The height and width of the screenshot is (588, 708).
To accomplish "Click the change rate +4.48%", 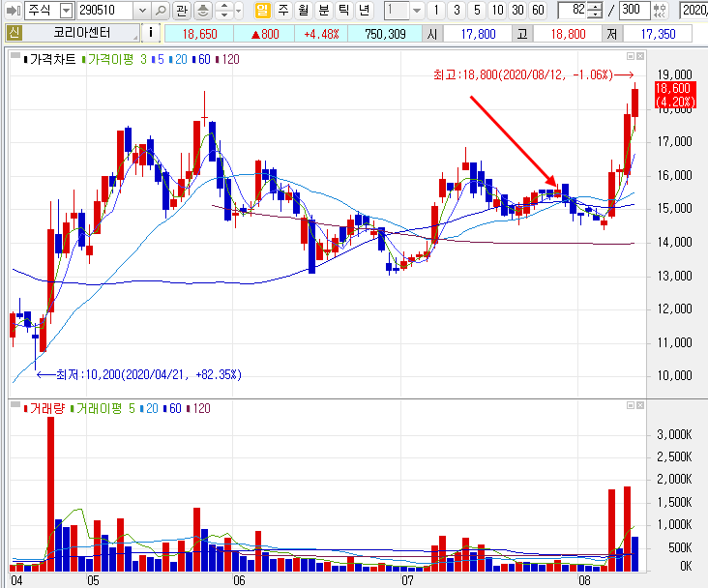I will 321,34.
